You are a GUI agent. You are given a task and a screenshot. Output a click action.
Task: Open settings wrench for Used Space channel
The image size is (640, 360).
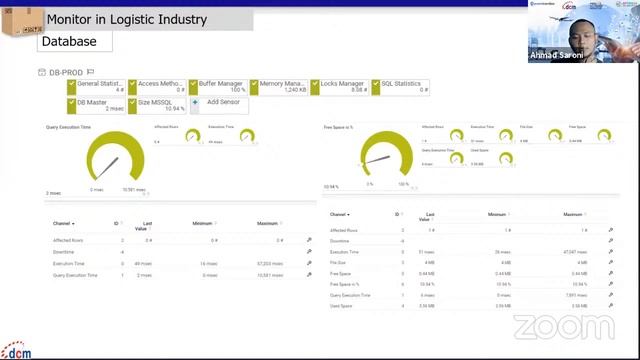[611, 305]
